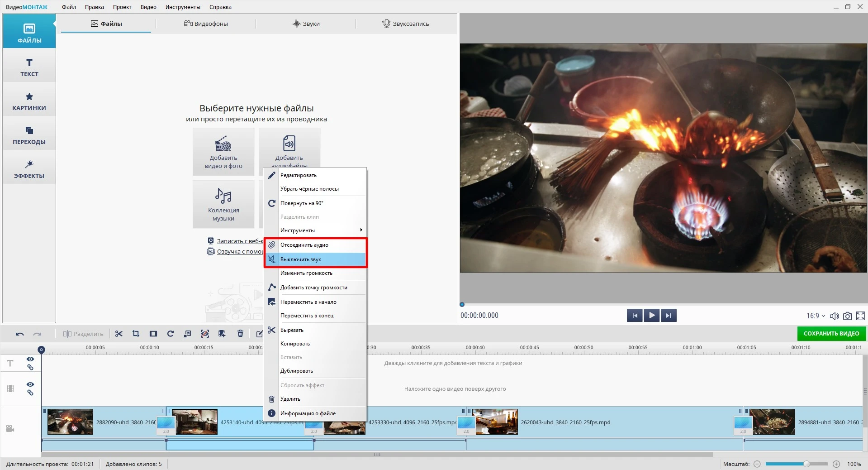Click the Сохранить видео button
Viewport: 868px width, 470px height.
(x=831, y=334)
